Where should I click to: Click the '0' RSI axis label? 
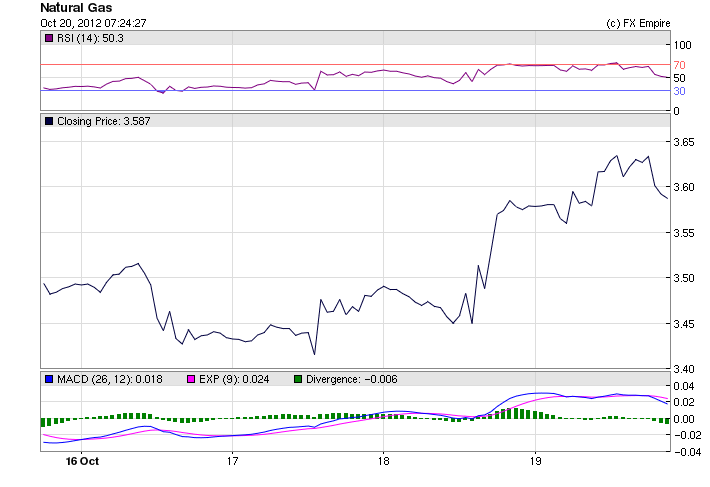click(x=676, y=111)
